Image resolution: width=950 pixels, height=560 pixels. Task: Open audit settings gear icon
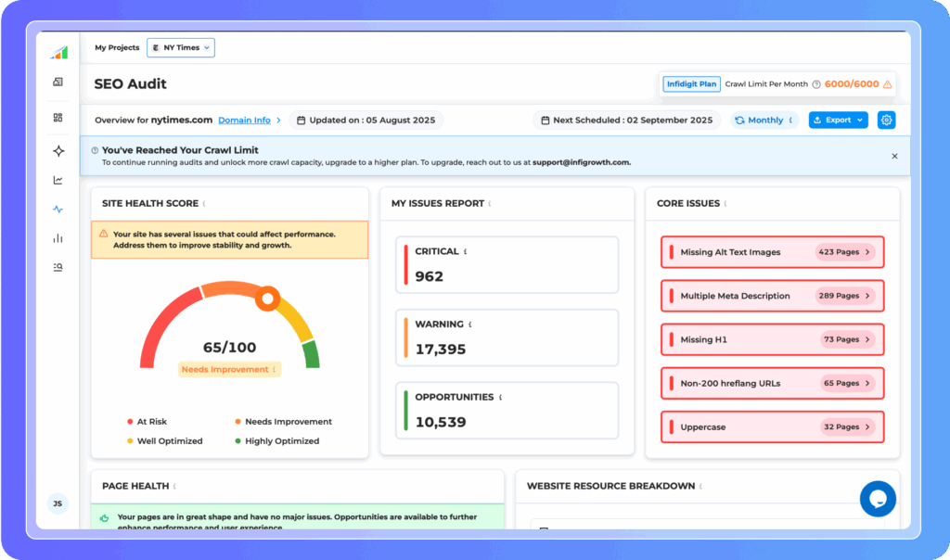pyautogui.click(x=886, y=120)
